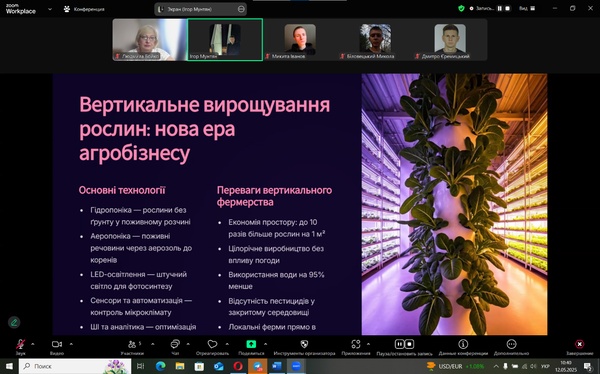Unmute the microphone via Звук icon
The height and width of the screenshot is (374, 600).
(20, 345)
